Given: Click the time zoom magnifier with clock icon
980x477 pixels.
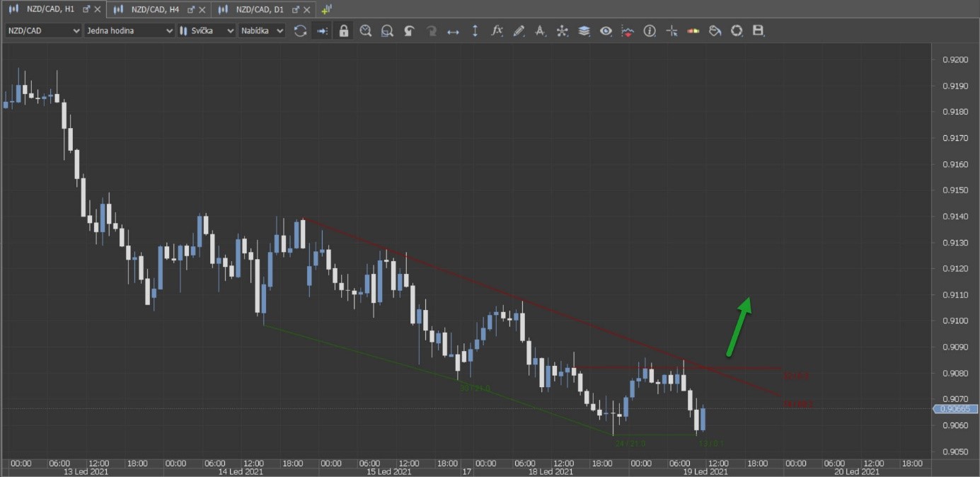Looking at the screenshot, I should pos(366,31).
